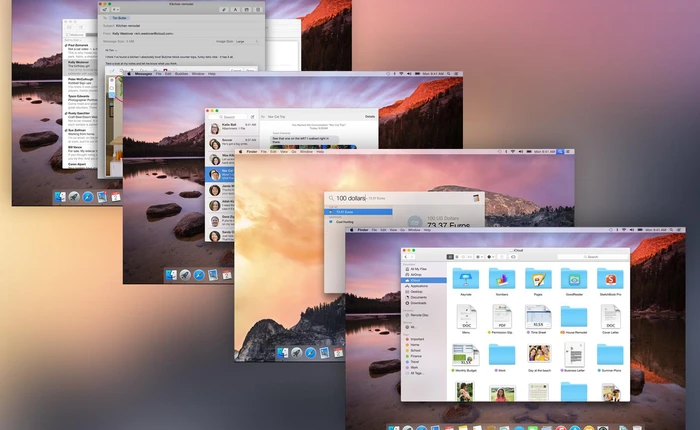Compose a new message in Messages
Screen dimensions: 700x430
pos(252,117)
